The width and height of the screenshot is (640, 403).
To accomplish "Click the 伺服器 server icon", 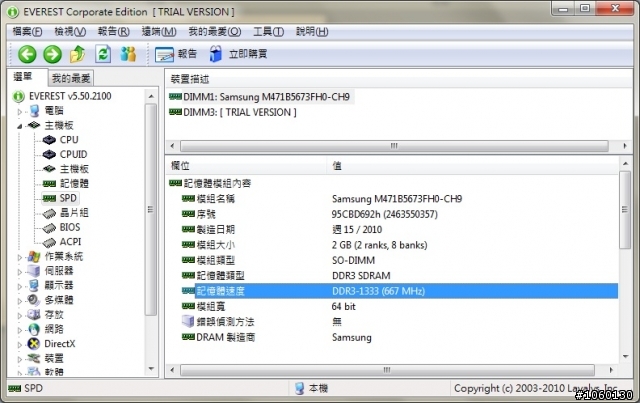I will [x=33, y=271].
